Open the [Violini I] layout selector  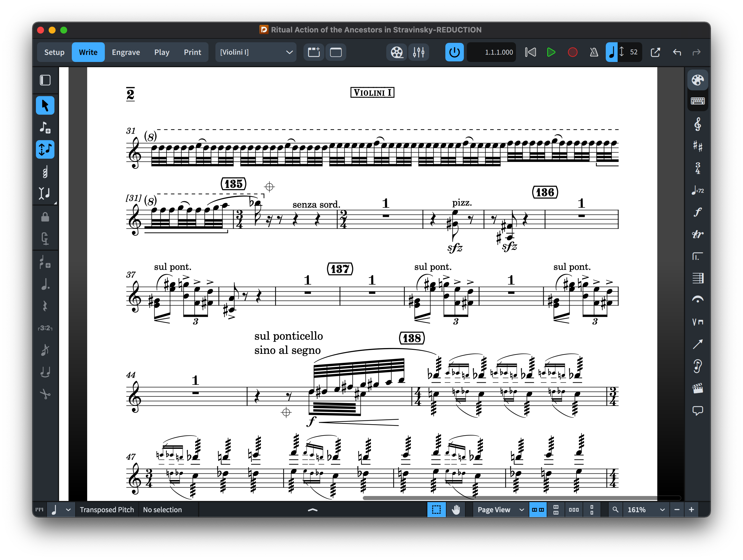click(256, 52)
